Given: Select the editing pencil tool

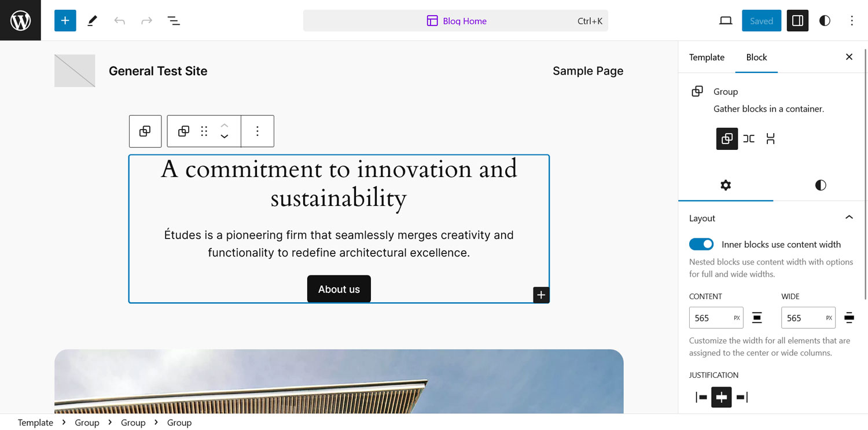Looking at the screenshot, I should coord(91,20).
